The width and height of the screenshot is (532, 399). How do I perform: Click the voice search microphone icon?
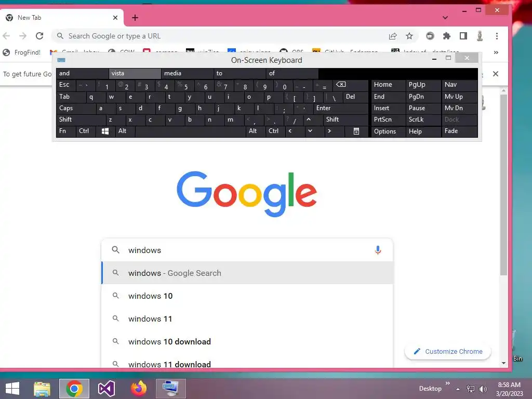(x=378, y=250)
